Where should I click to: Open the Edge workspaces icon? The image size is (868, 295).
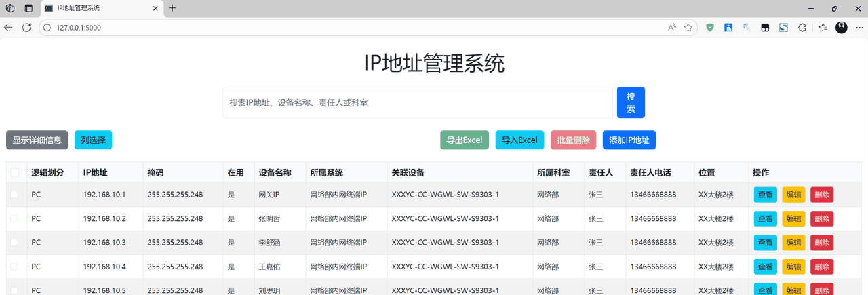10,8
